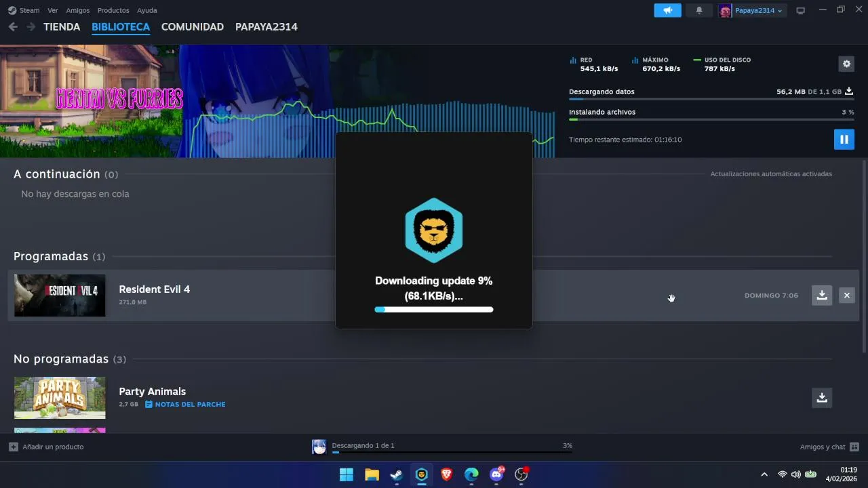This screenshot has width=868, height=488.
Task: Switch to the BIBLIOTECA tab
Action: [121, 27]
